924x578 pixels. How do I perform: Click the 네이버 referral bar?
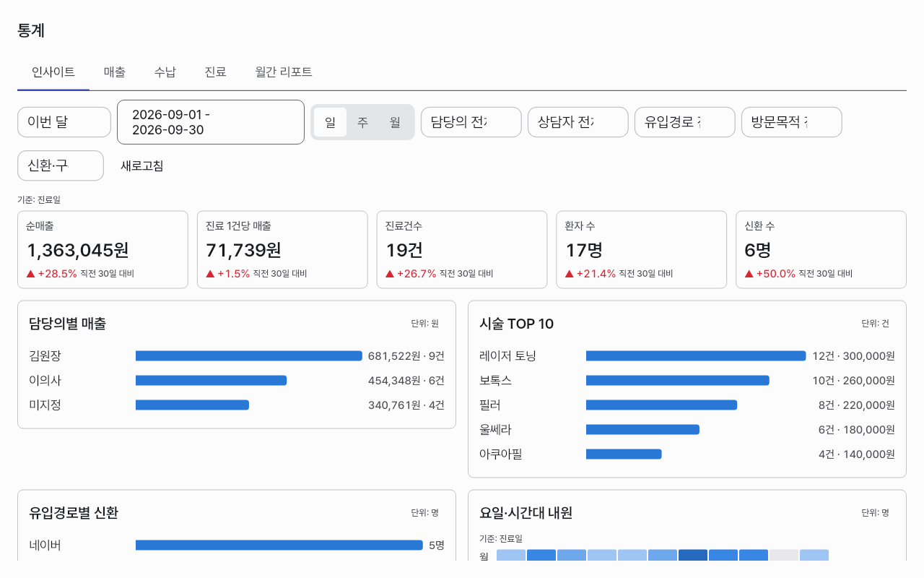(x=279, y=545)
